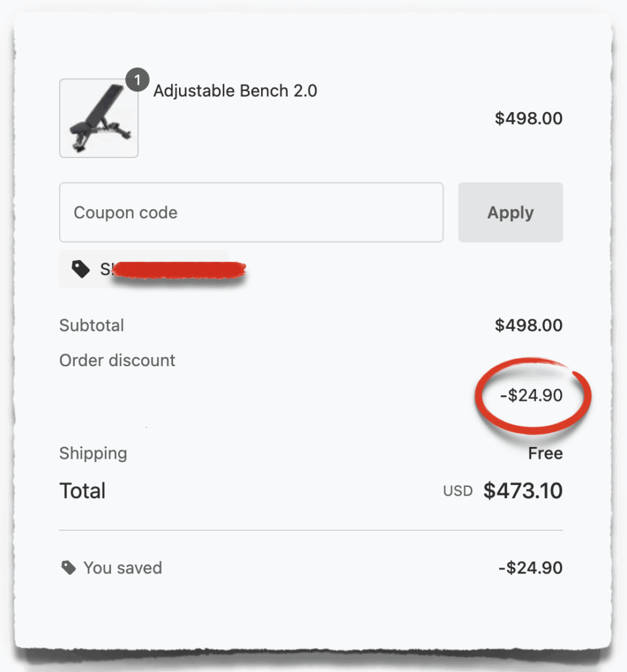Screen dimensions: 627x672
Task: Select the USD currency label
Action: pyautogui.click(x=457, y=490)
